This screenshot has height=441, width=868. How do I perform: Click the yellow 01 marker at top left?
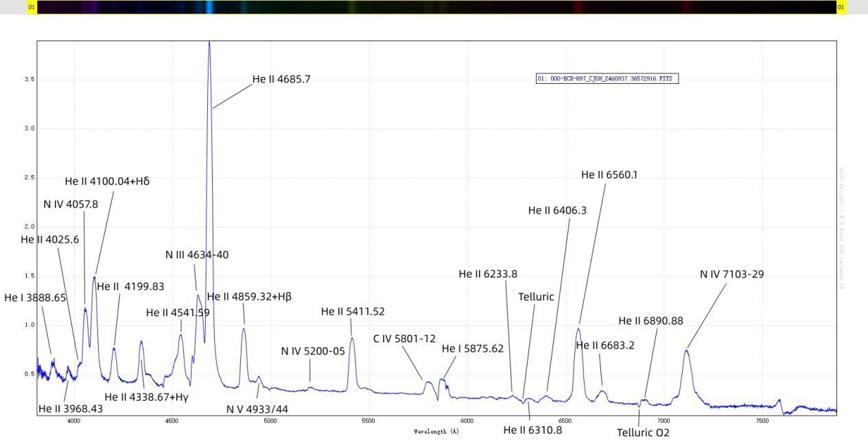click(x=32, y=7)
